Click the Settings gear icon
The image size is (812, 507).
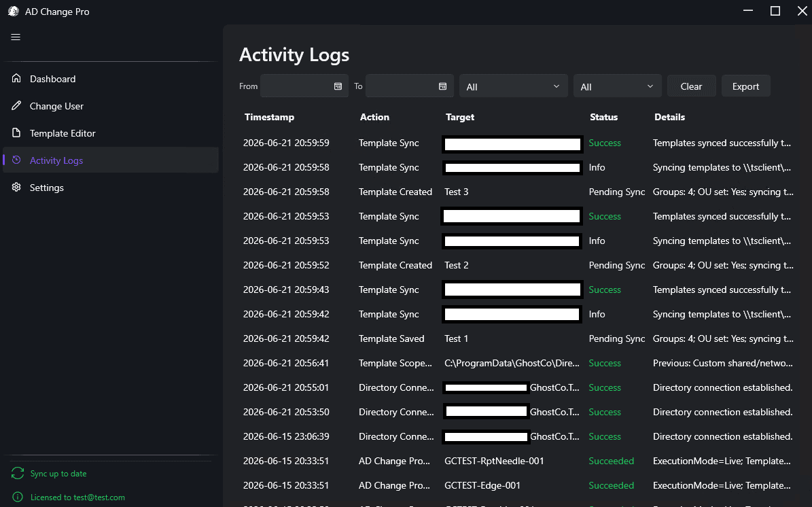pos(16,188)
